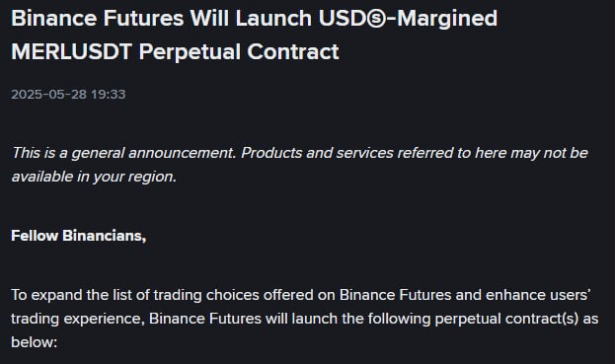Click the word 'Margined' in the title
The image size is (615, 364).
(447, 19)
